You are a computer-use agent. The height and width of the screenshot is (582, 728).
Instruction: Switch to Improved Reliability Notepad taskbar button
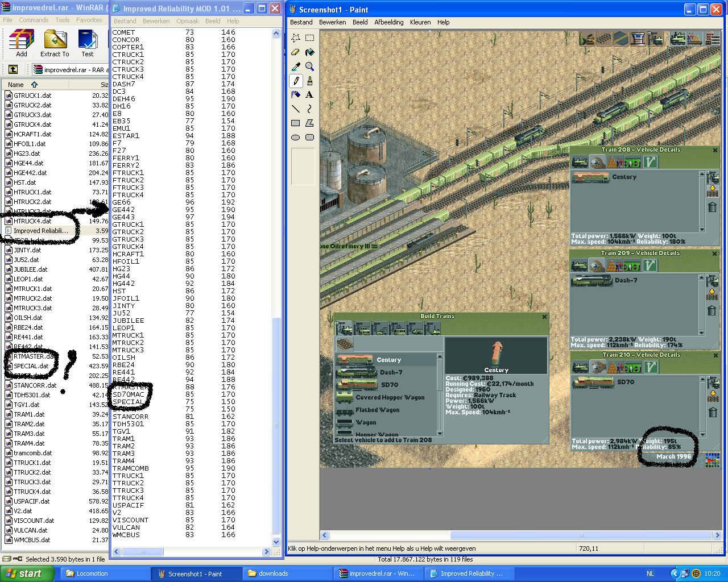point(470,573)
